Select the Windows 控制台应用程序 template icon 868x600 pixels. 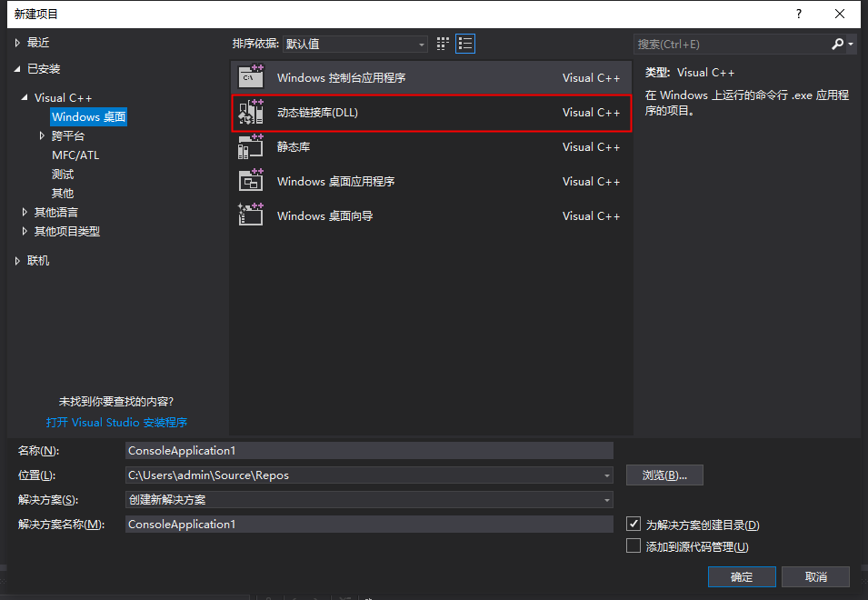coord(251,77)
